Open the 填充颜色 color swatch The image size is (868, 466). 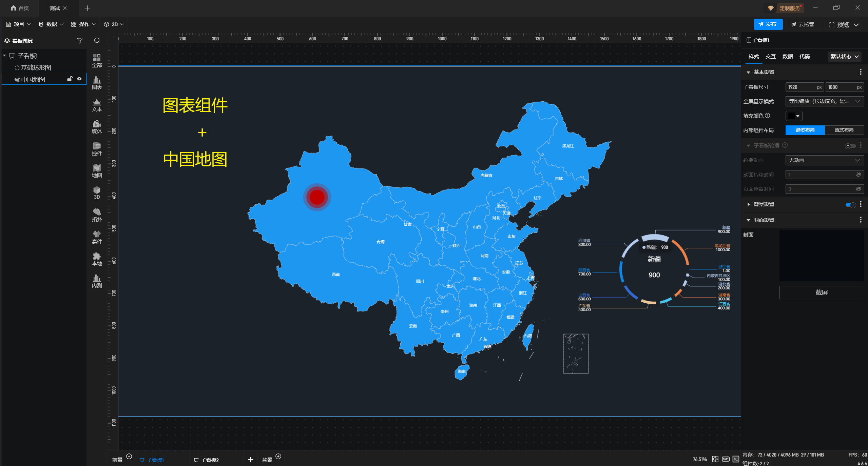[793, 116]
